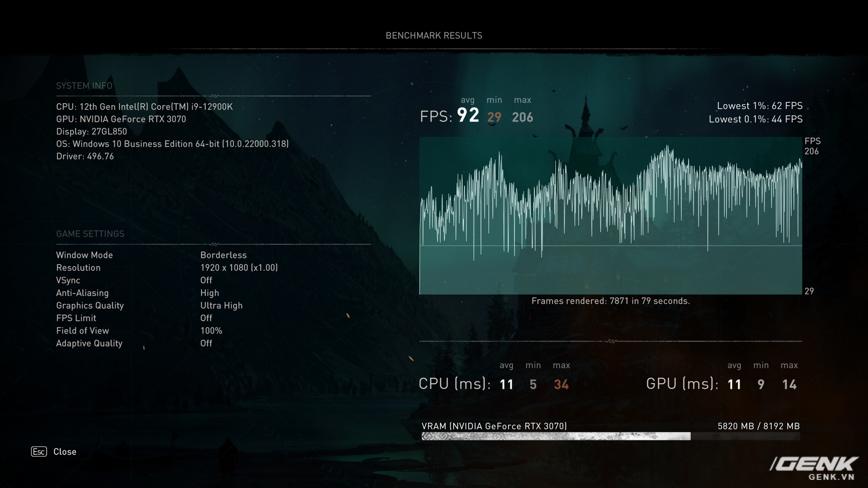Click the 5820 MB / 8192 MB text
Image resolution: width=868 pixels, height=488 pixels.
pos(759,426)
